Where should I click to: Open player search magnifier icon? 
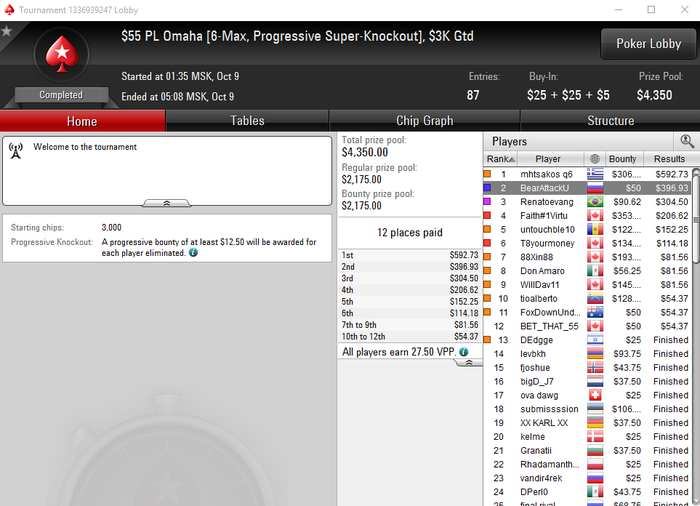point(687,142)
